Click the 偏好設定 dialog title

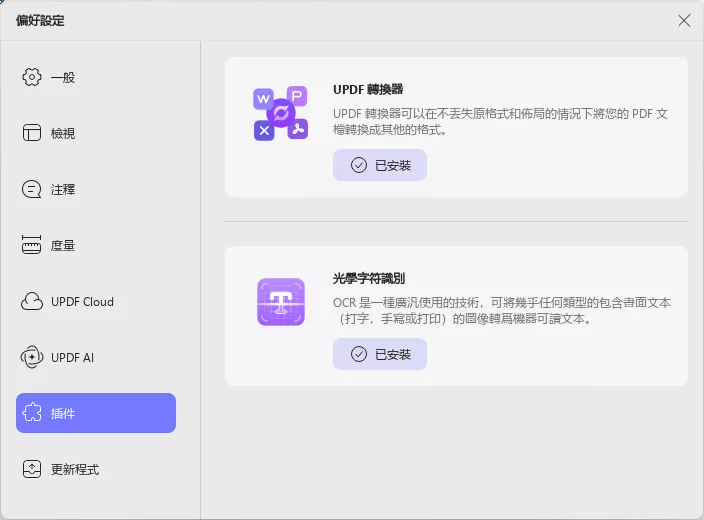(40, 21)
